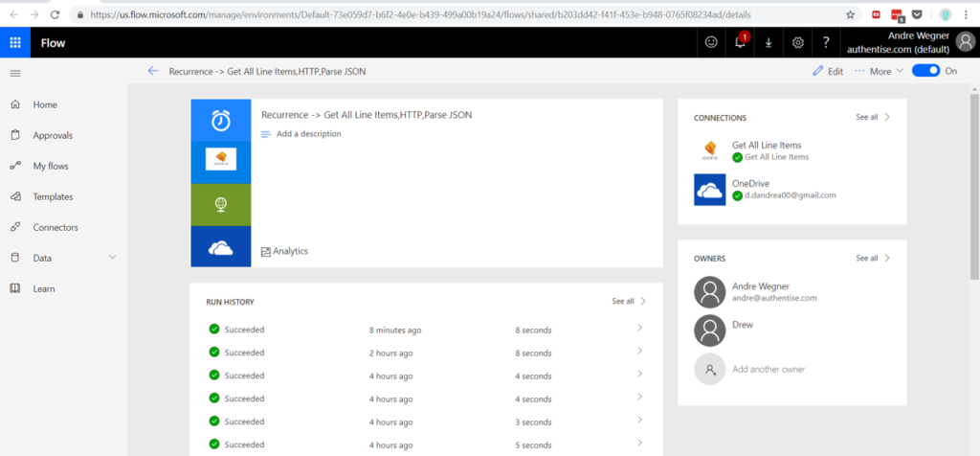The width and height of the screenshot is (980, 456).
Task: Collapse the sidebar with hamburger icon
Action: coord(14,74)
